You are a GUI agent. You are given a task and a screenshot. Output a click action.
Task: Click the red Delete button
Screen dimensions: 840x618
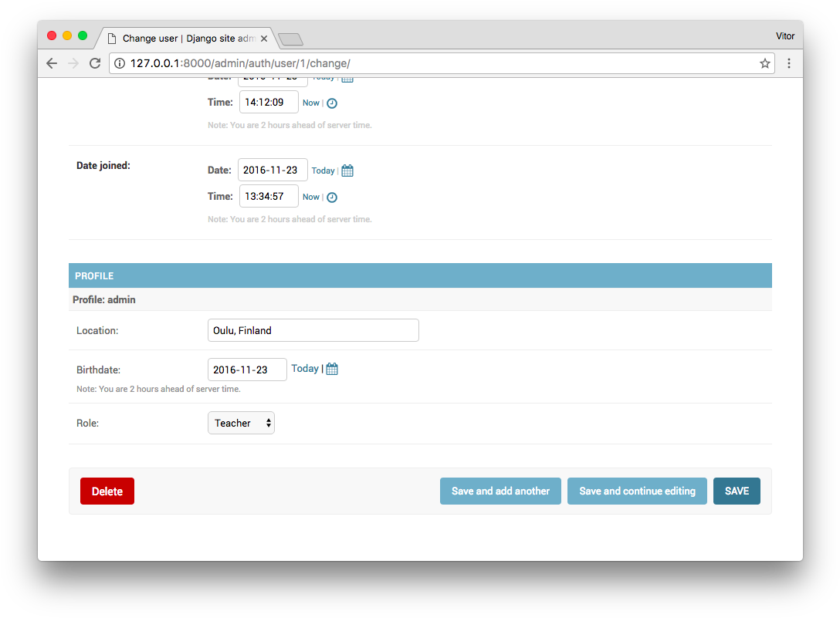pyautogui.click(x=107, y=491)
